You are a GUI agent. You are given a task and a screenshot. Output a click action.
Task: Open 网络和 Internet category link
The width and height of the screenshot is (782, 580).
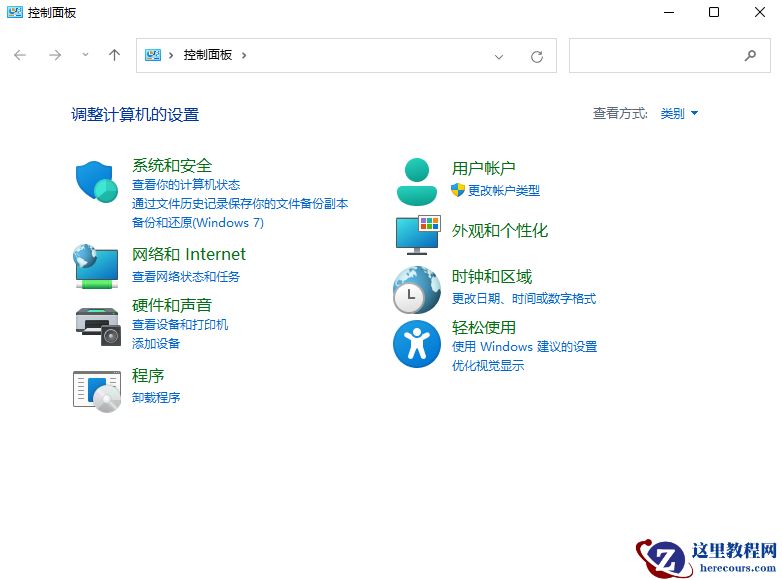click(x=189, y=254)
